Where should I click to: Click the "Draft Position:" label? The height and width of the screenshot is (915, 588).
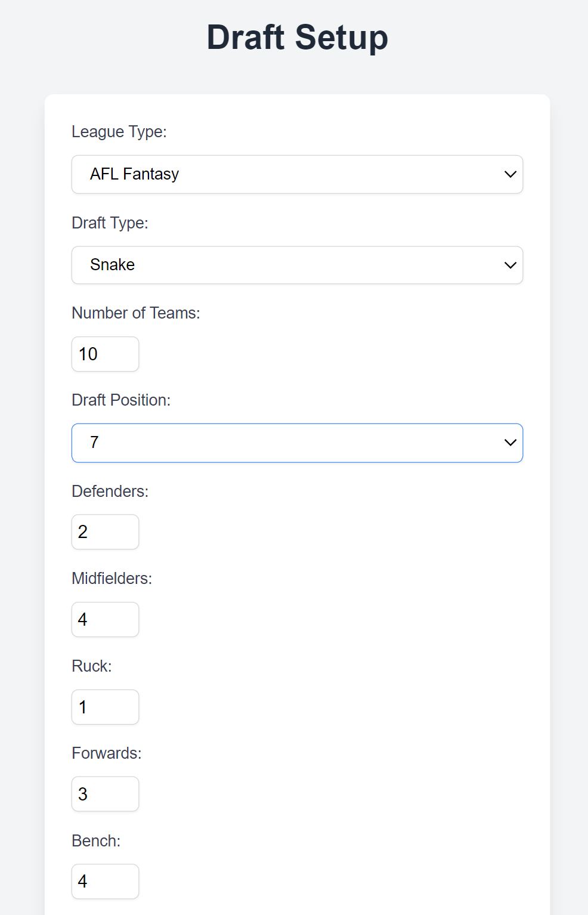click(120, 400)
